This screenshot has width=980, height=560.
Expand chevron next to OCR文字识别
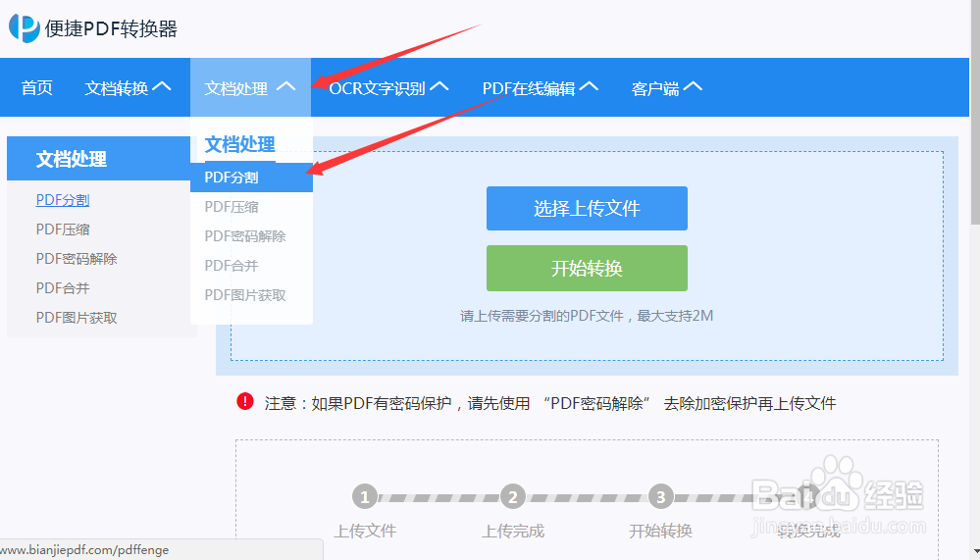coord(439,86)
